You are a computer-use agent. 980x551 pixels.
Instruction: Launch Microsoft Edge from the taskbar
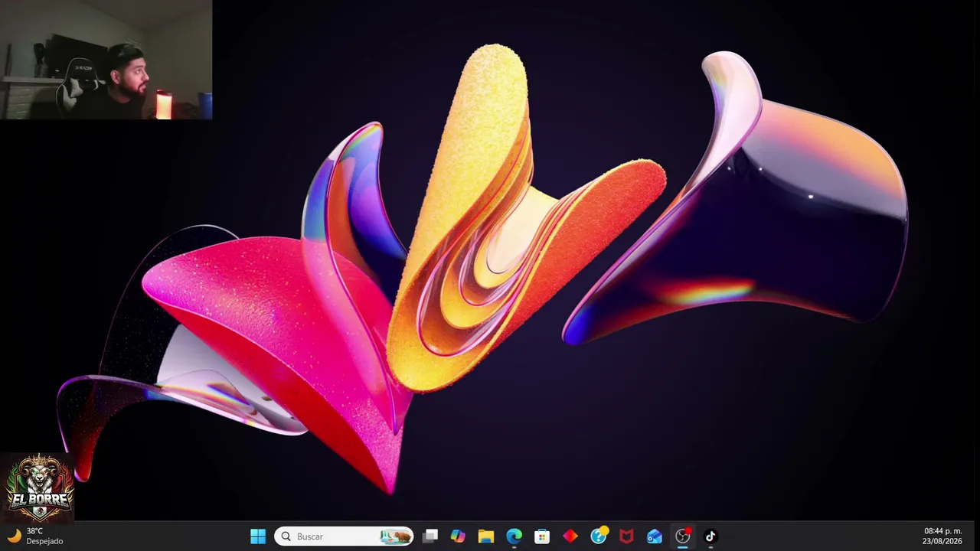(x=514, y=536)
